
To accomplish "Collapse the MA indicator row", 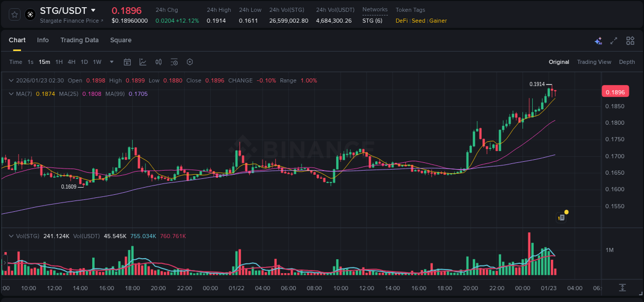I will click(x=10, y=94).
